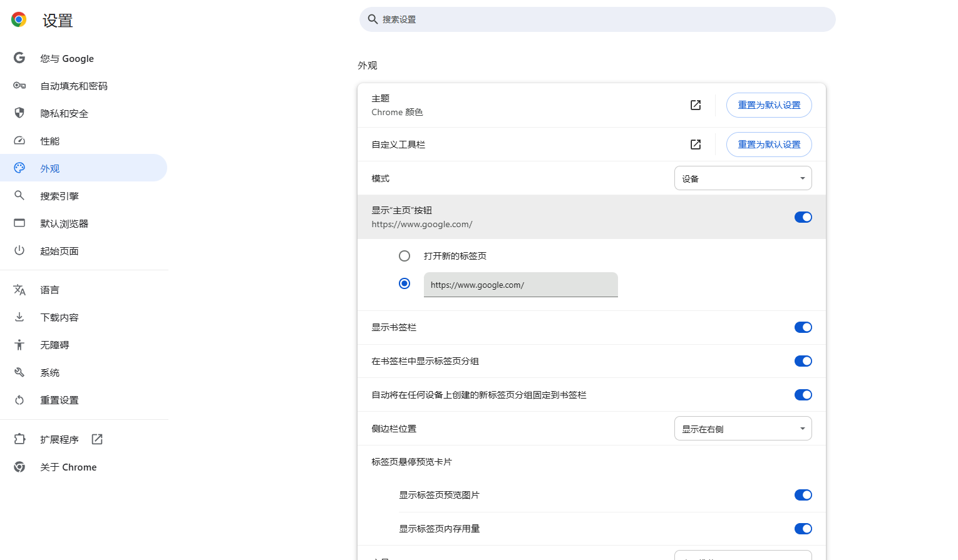
Task: Toggle 在书签栏中显示标签页分组 switch
Action: [x=803, y=361]
